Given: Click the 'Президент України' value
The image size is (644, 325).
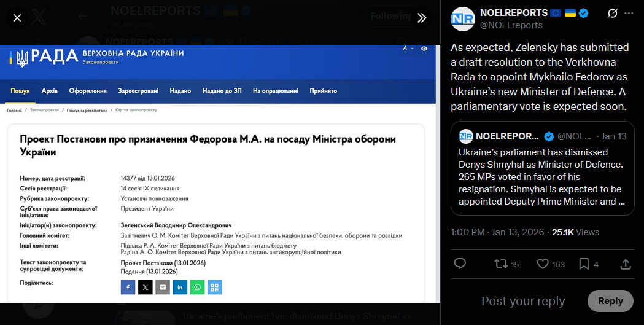Looking at the screenshot, I should point(147,209).
